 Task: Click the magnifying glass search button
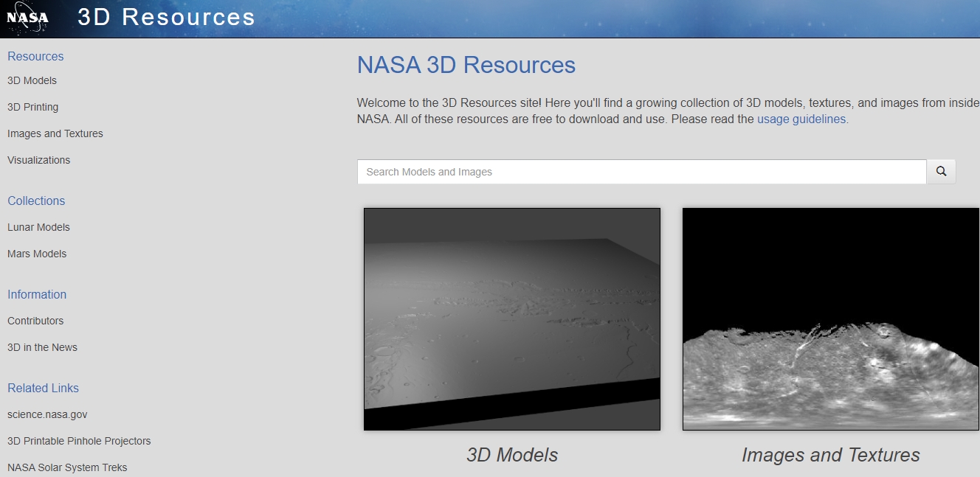click(941, 172)
